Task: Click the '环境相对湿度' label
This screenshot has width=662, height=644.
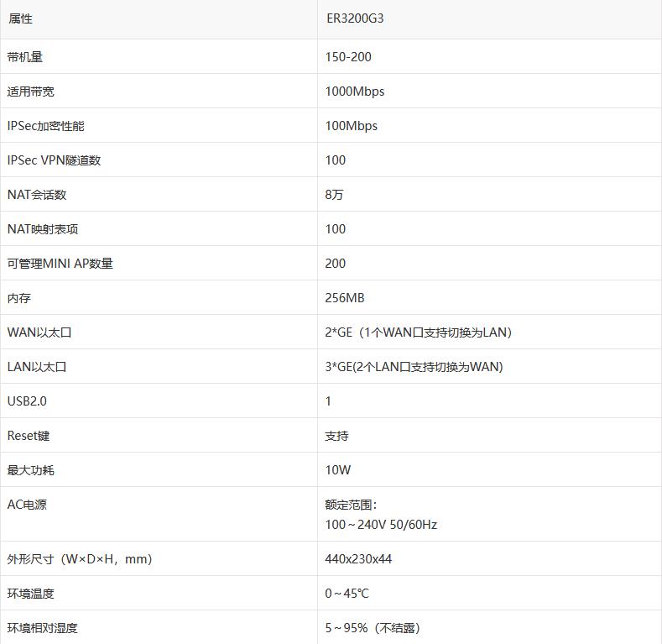Action: [43, 628]
